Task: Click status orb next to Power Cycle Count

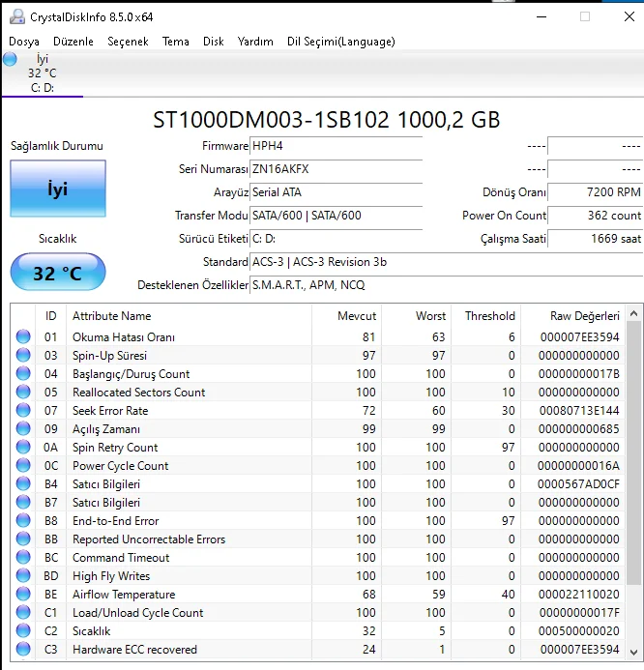Action: (x=23, y=466)
